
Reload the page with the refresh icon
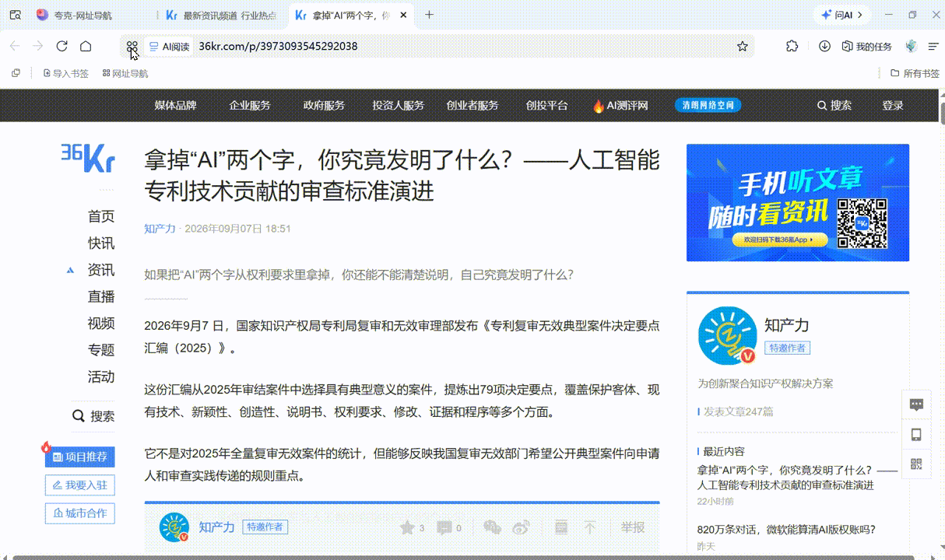tap(62, 47)
